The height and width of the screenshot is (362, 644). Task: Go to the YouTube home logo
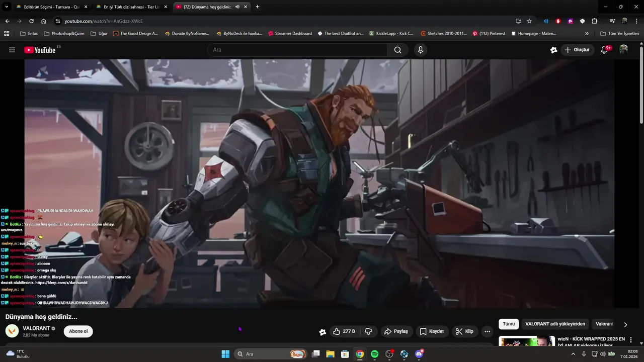click(40, 50)
